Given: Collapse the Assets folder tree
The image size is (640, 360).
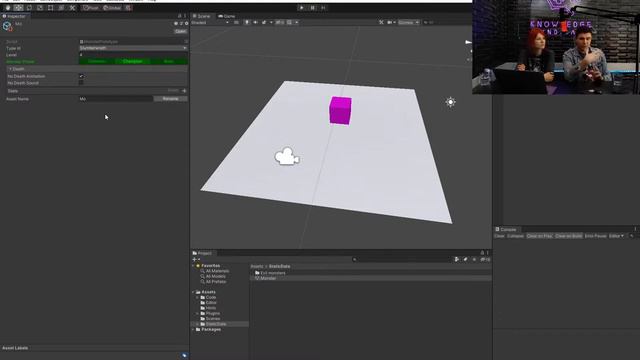Looking at the screenshot, I should click(x=193, y=292).
